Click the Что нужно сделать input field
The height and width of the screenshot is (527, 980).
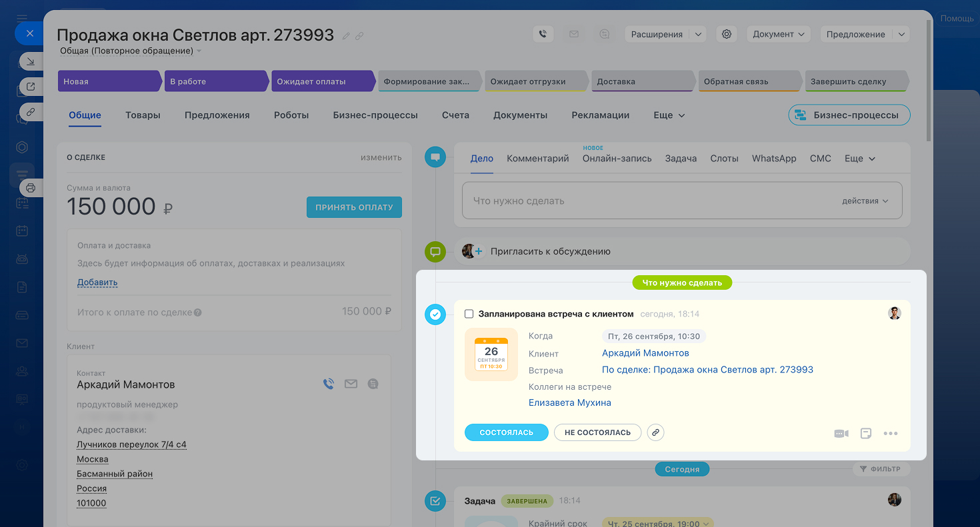click(682, 201)
